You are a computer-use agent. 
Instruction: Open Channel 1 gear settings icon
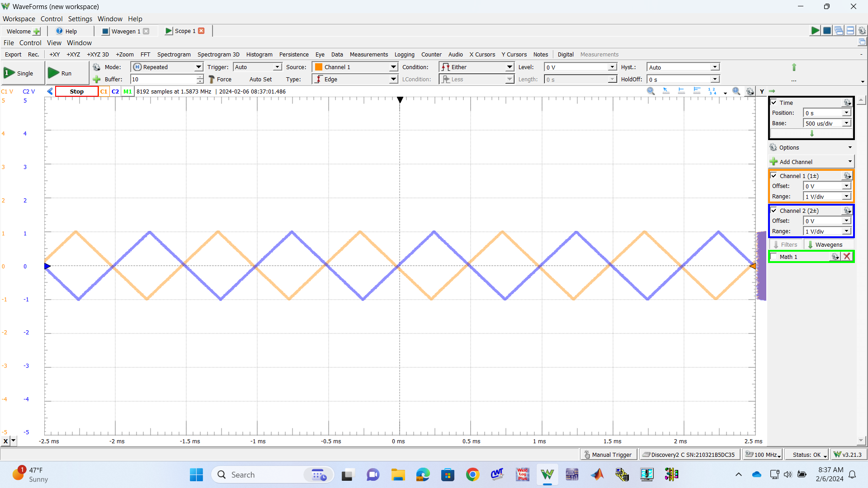[847, 176]
